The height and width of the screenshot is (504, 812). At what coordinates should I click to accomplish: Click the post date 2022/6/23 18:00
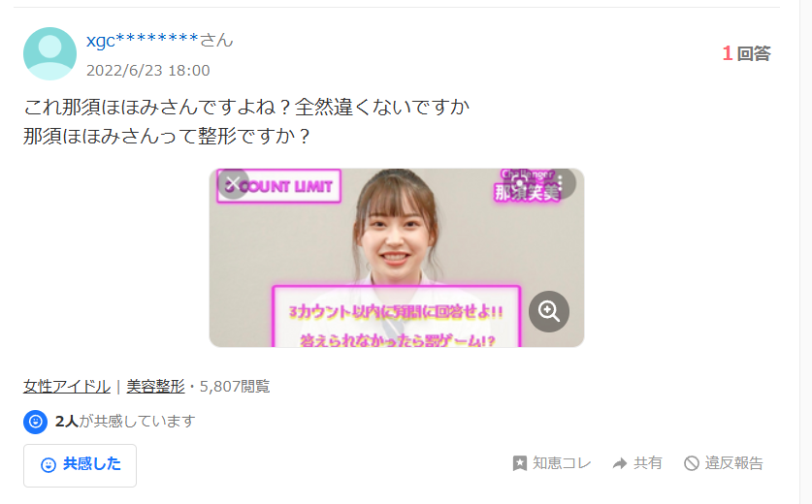pos(148,71)
